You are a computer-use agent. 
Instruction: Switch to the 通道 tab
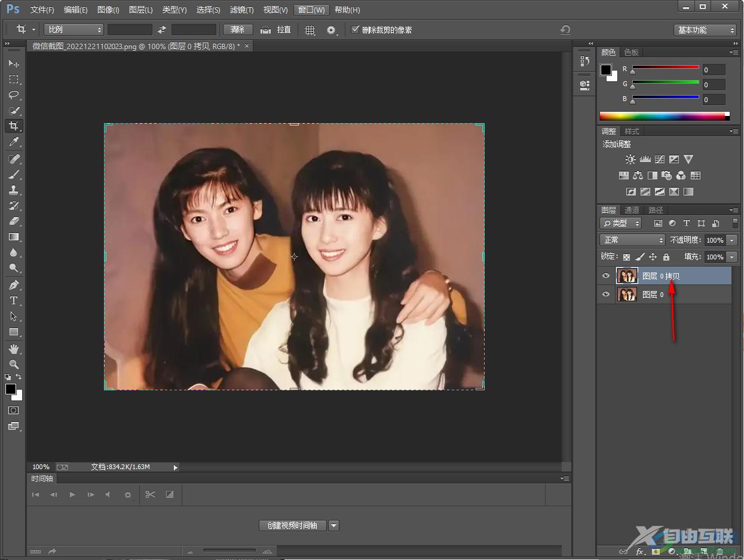click(632, 210)
